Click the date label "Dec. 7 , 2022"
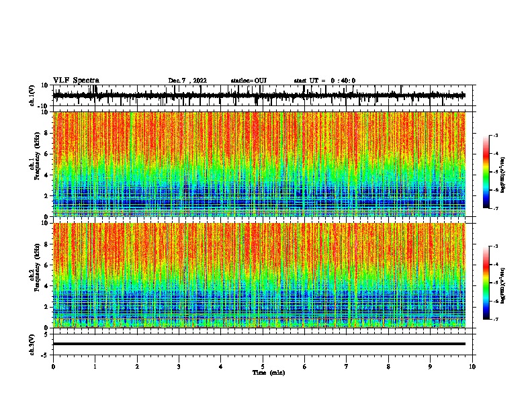Image resolution: width=532 pixels, height=411 pixels. point(187,81)
